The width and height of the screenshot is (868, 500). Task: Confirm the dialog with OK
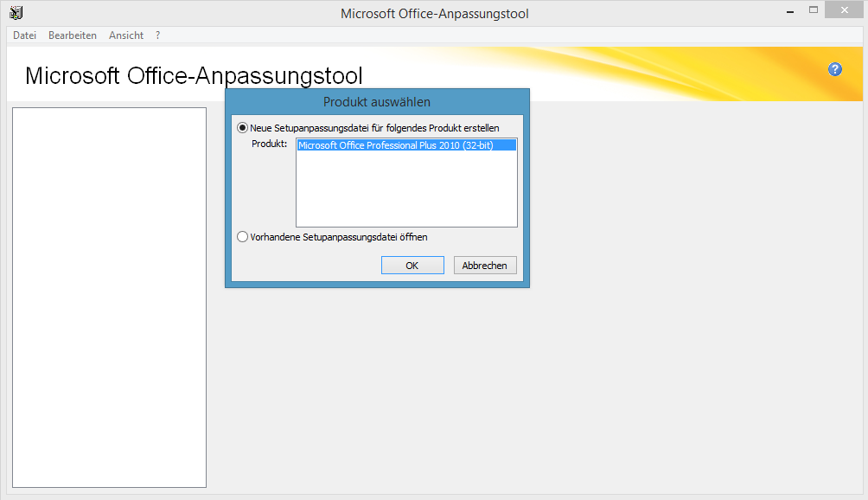coord(412,266)
